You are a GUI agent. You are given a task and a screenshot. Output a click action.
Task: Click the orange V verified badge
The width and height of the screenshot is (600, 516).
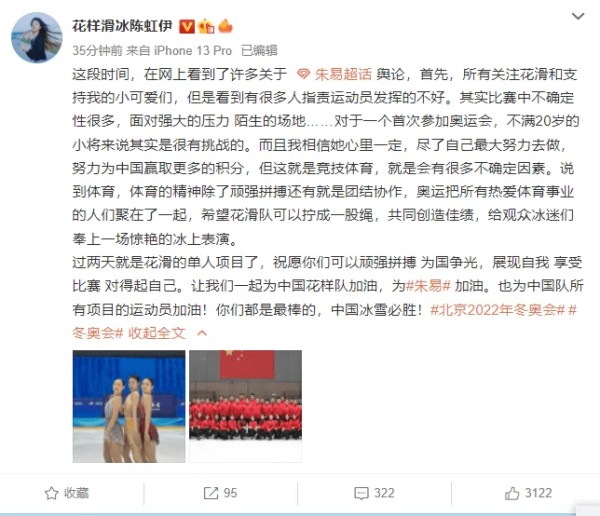(x=187, y=27)
